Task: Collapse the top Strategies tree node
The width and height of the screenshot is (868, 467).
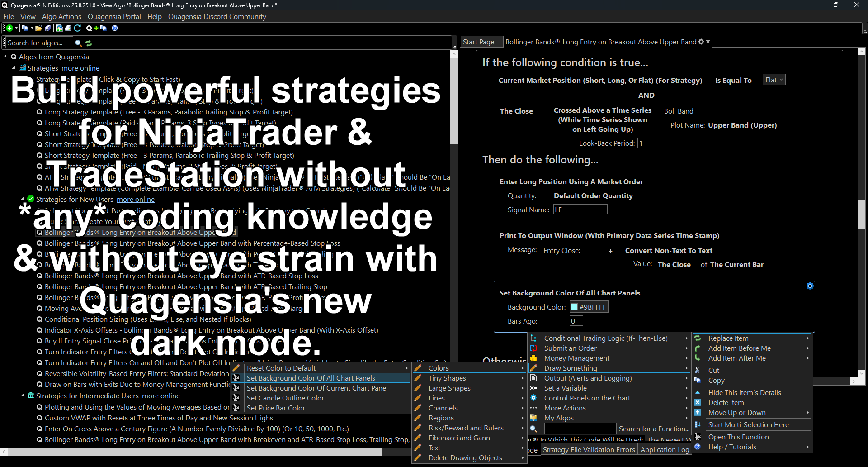Action: point(14,68)
